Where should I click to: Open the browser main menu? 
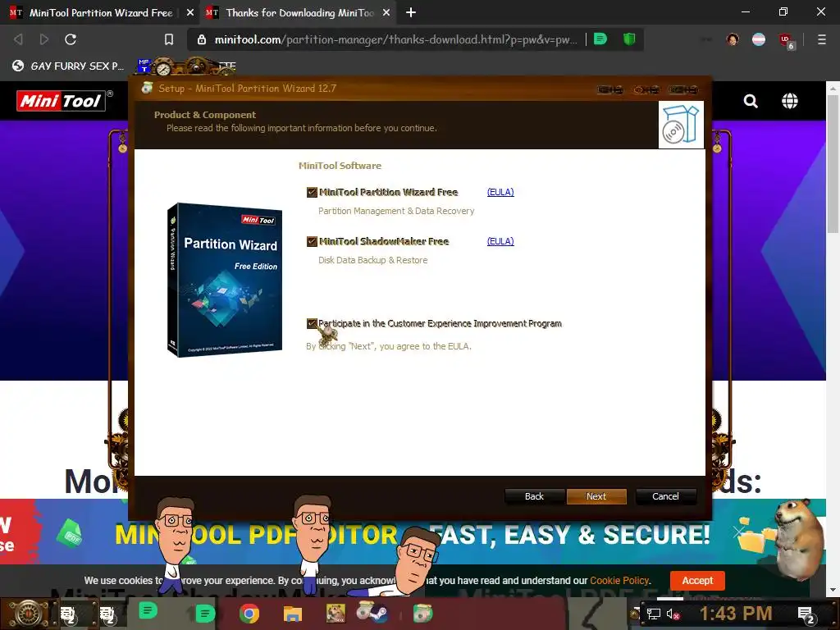pos(821,39)
